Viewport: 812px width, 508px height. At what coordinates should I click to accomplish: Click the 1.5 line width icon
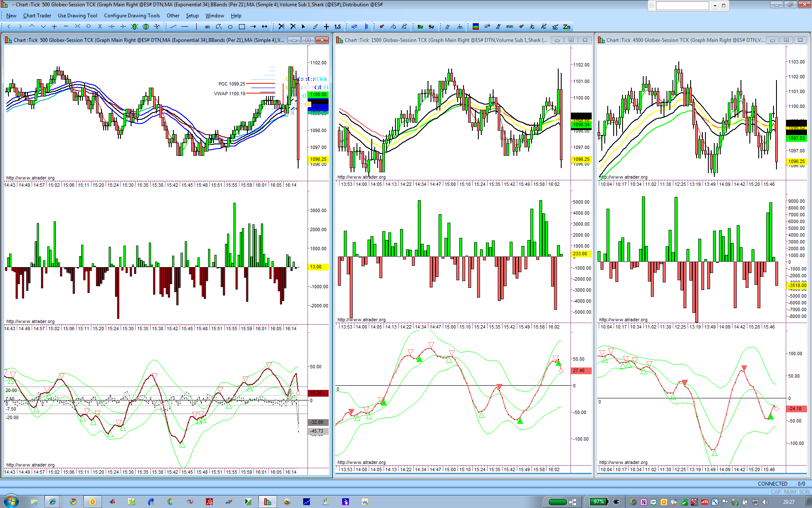pos(337,27)
